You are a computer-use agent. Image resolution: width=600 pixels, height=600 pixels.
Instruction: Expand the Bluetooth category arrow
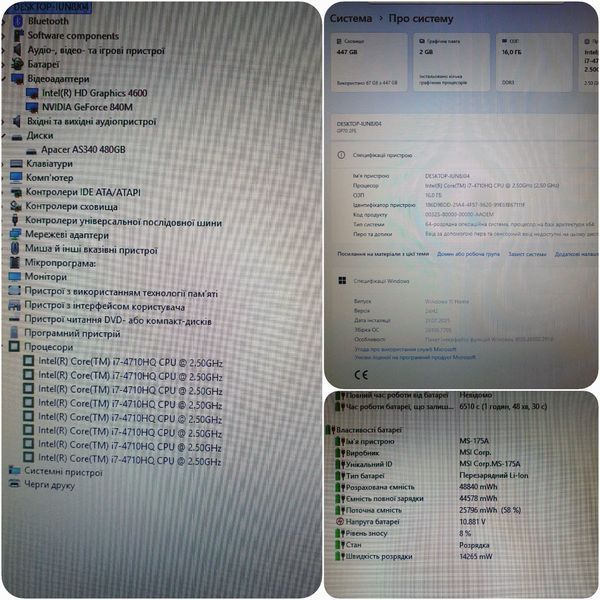(3, 21)
